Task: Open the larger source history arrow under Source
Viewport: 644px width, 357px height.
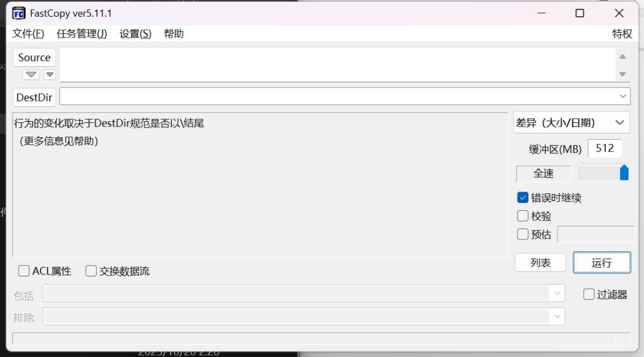Action: point(31,75)
